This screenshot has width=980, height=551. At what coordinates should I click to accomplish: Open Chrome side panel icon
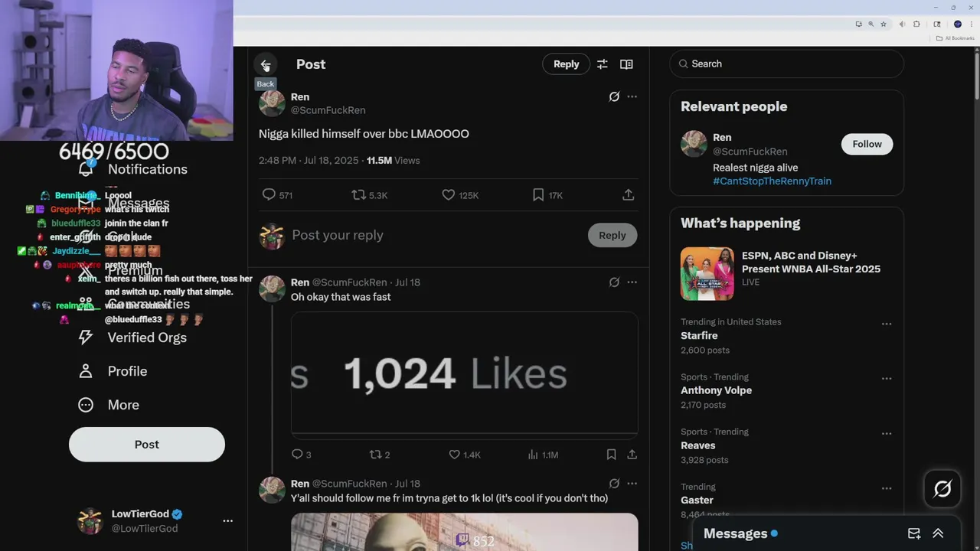point(937,24)
